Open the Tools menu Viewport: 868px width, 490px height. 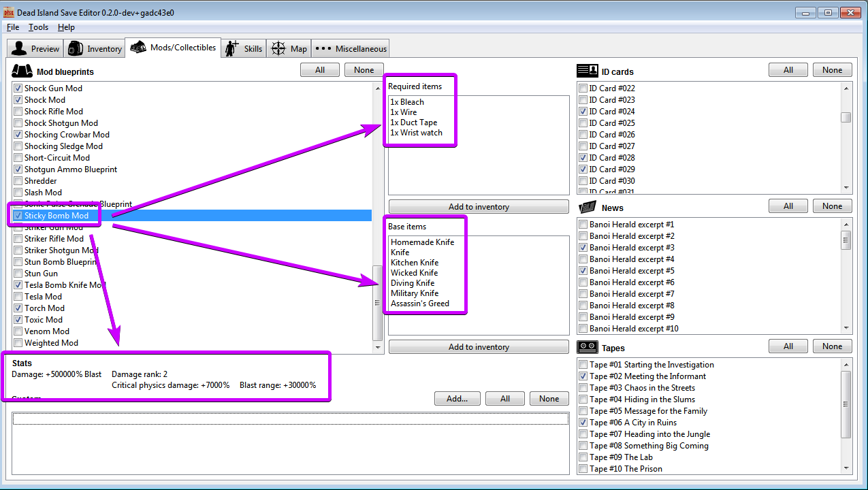[38, 27]
